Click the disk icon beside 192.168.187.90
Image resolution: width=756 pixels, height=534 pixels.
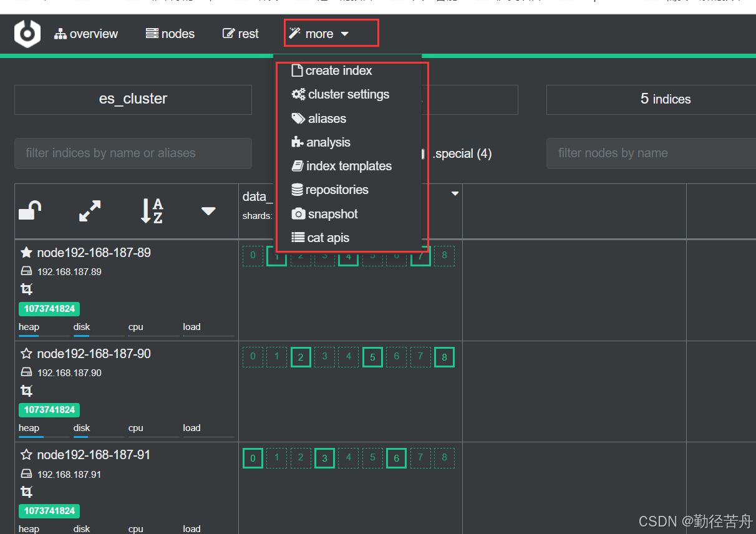[26, 372]
